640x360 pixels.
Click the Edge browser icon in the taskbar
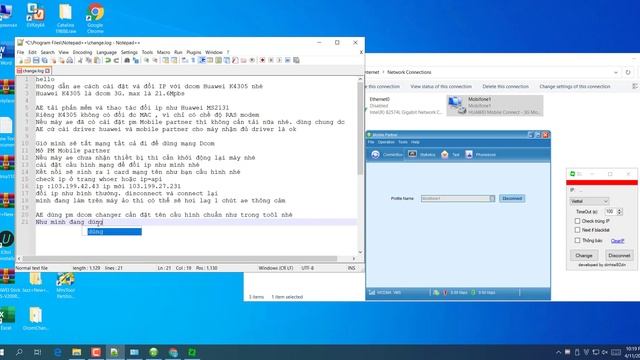tap(58, 352)
